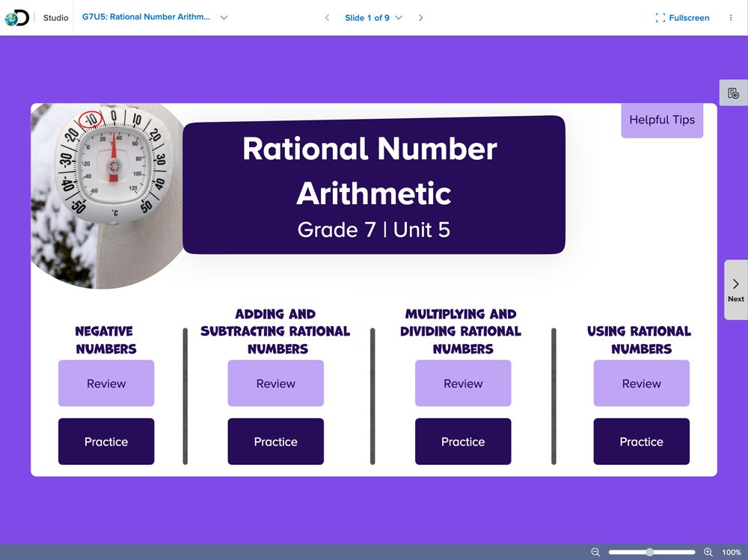Screen dimensions: 748x560
Task: Open Review for Adding and Subtracting Rational Numbers
Action: [x=275, y=384]
